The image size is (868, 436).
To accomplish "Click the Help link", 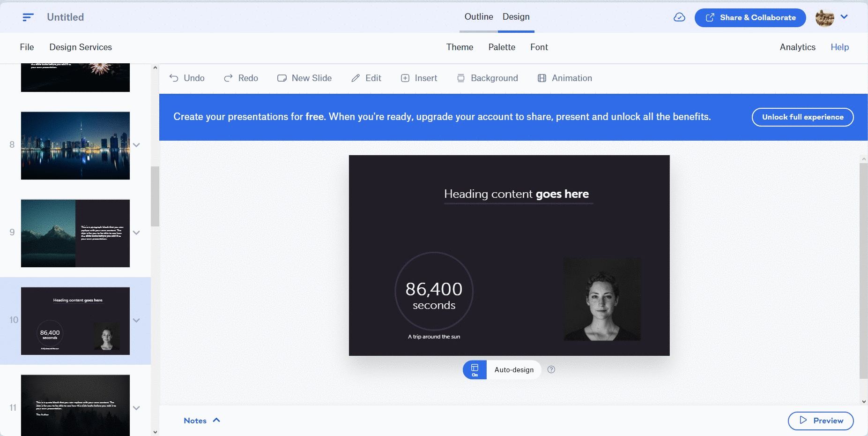I will tap(840, 47).
